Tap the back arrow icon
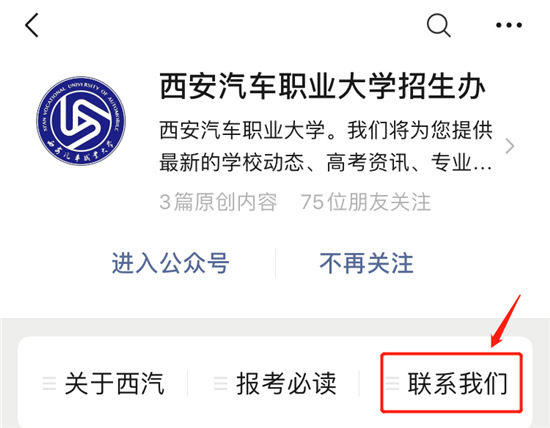 click(32, 25)
